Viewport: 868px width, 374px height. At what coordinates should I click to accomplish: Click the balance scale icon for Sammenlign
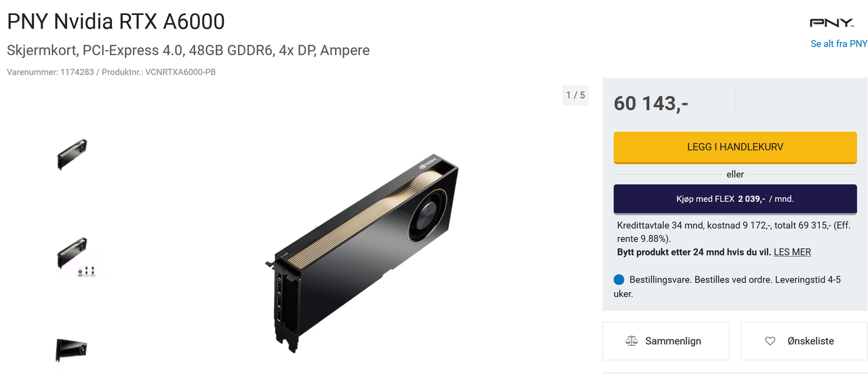(x=631, y=341)
